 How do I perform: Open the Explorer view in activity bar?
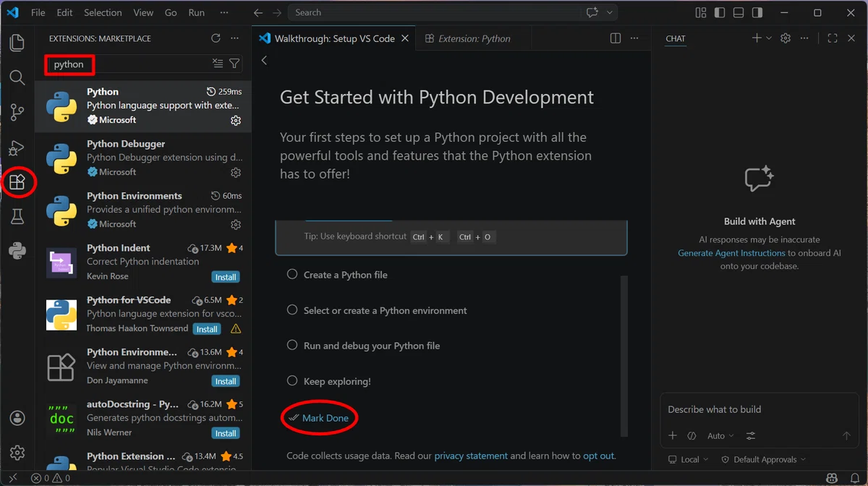pyautogui.click(x=17, y=43)
